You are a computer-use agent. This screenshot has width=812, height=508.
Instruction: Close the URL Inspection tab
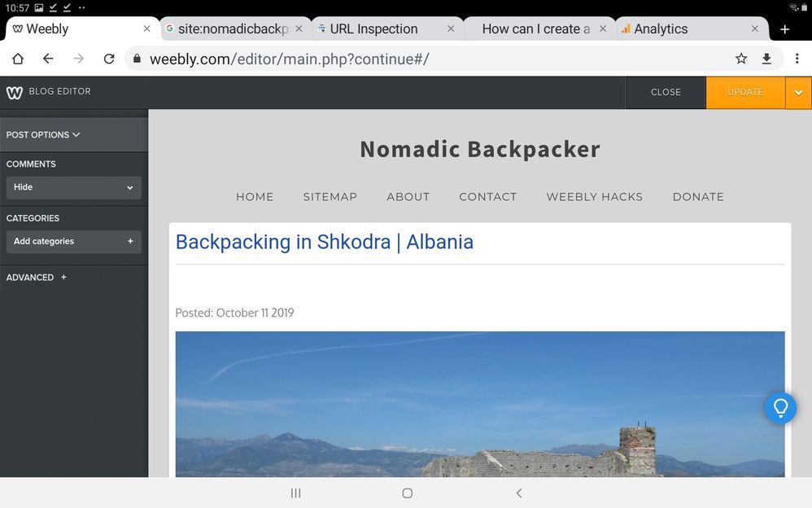coord(451,28)
